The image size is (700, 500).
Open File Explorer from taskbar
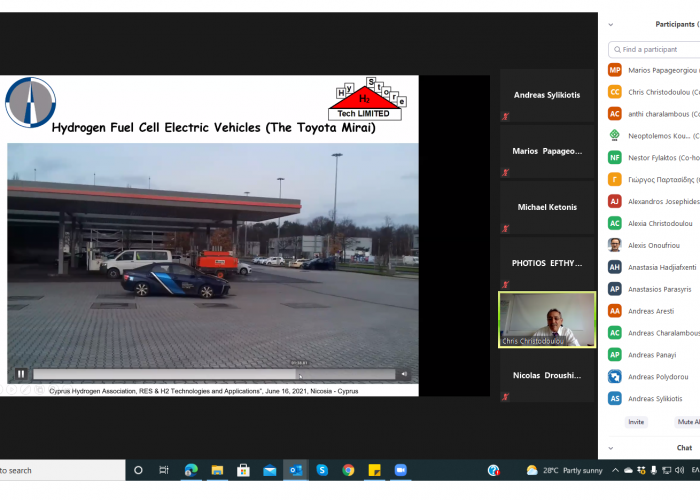(217, 470)
